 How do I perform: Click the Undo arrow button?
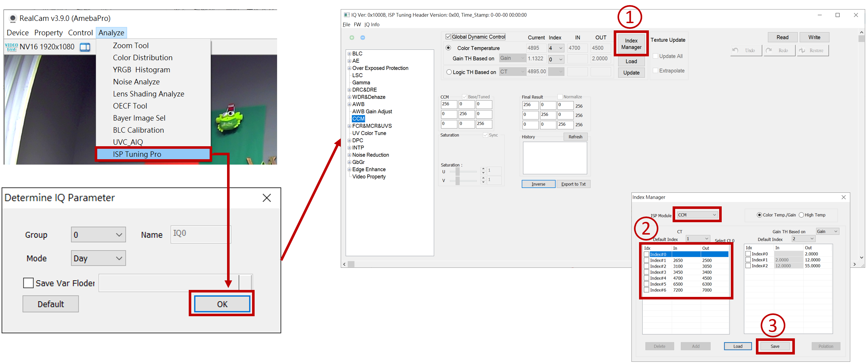[746, 51]
